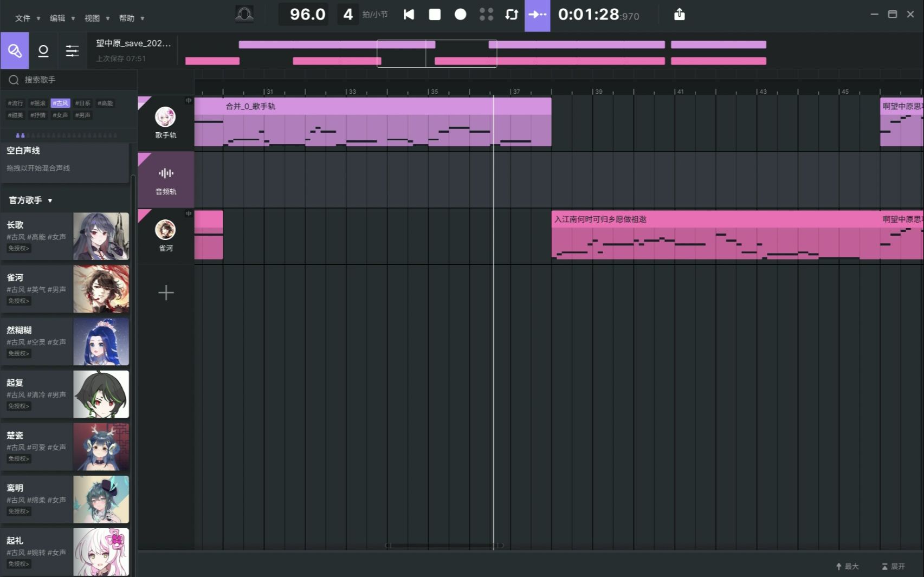Toggle the 中 button on 歌手轨 track
924x577 pixels.
click(189, 101)
